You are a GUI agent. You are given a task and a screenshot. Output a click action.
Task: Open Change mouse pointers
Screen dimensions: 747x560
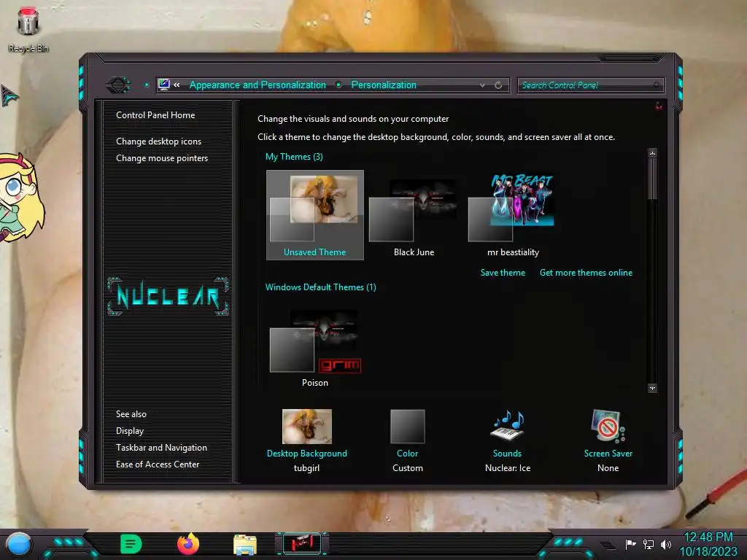(162, 158)
